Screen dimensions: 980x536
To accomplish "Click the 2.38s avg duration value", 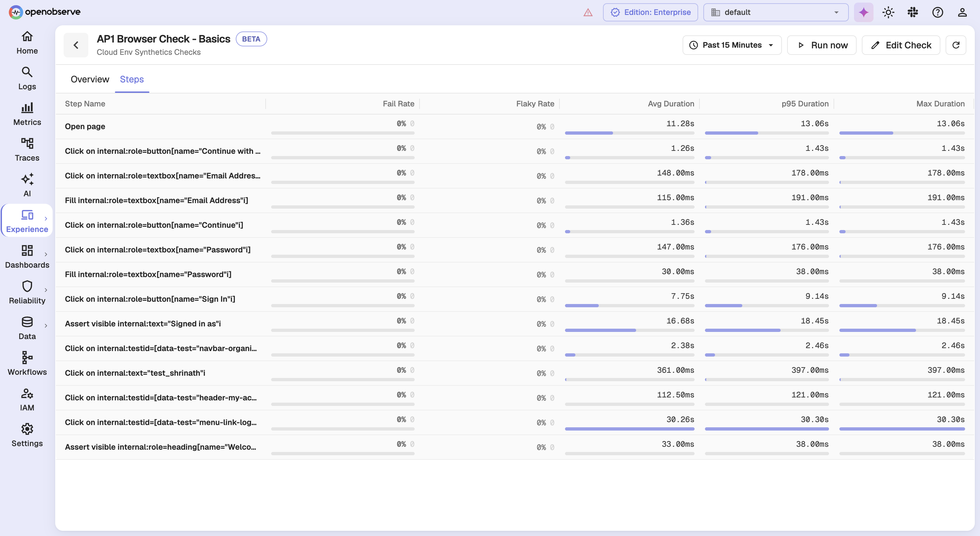I will tap(683, 346).
